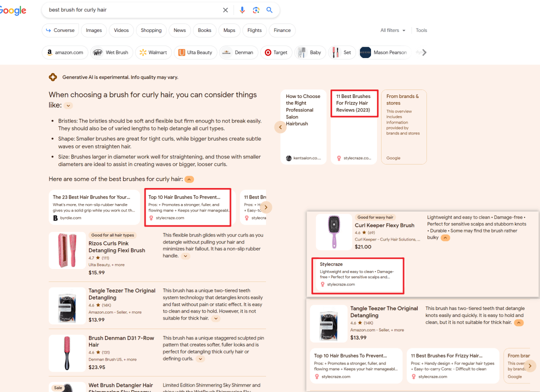This screenshot has height=392, width=540.
Task: Open the All filters dropdown
Action: point(392,30)
